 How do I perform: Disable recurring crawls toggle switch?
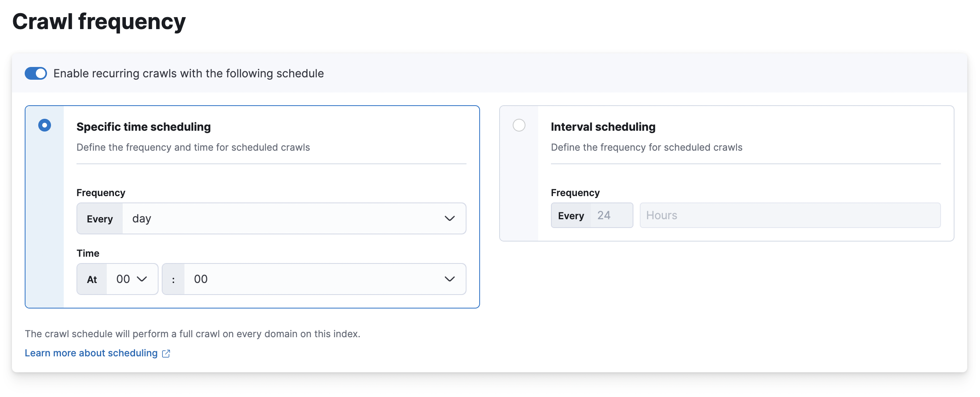[35, 73]
